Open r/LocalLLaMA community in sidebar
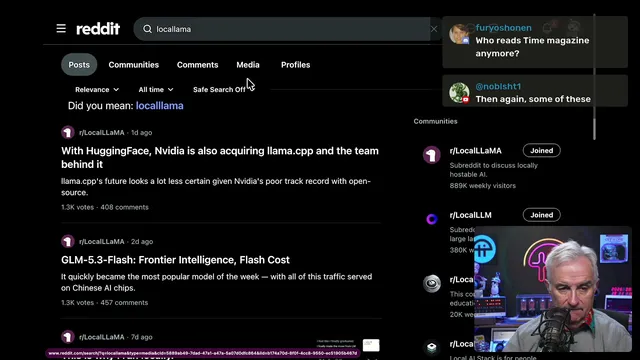Image resolution: width=640 pixels, height=360 pixels. click(x=476, y=151)
